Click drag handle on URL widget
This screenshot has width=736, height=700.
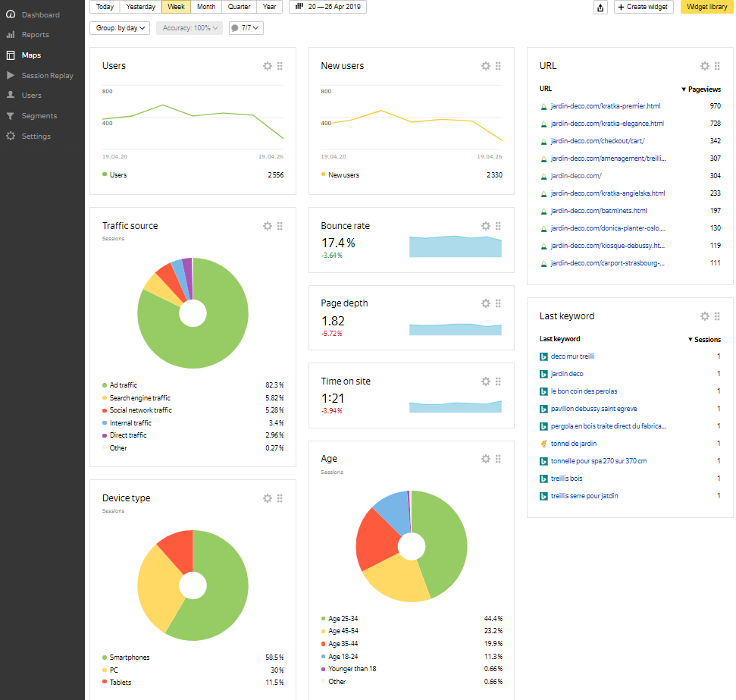pos(717,66)
